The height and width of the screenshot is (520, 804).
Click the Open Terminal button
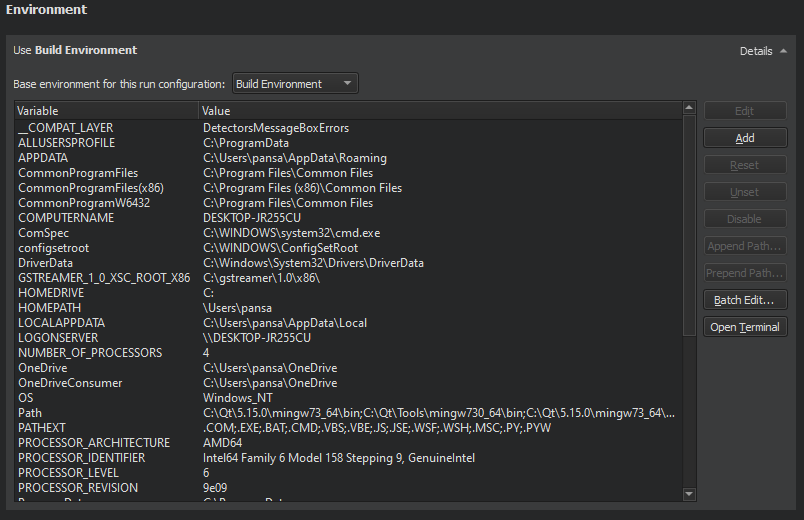(x=744, y=327)
